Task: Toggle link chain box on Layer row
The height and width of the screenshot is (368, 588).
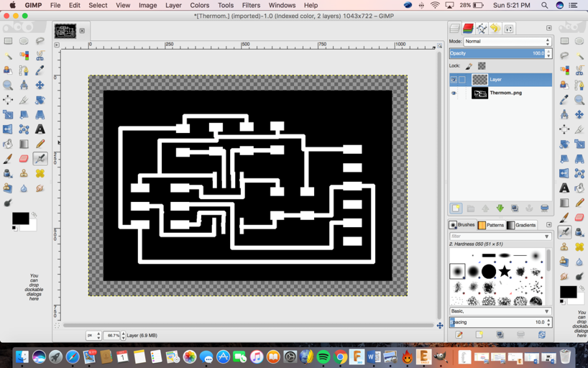Action: (x=462, y=80)
